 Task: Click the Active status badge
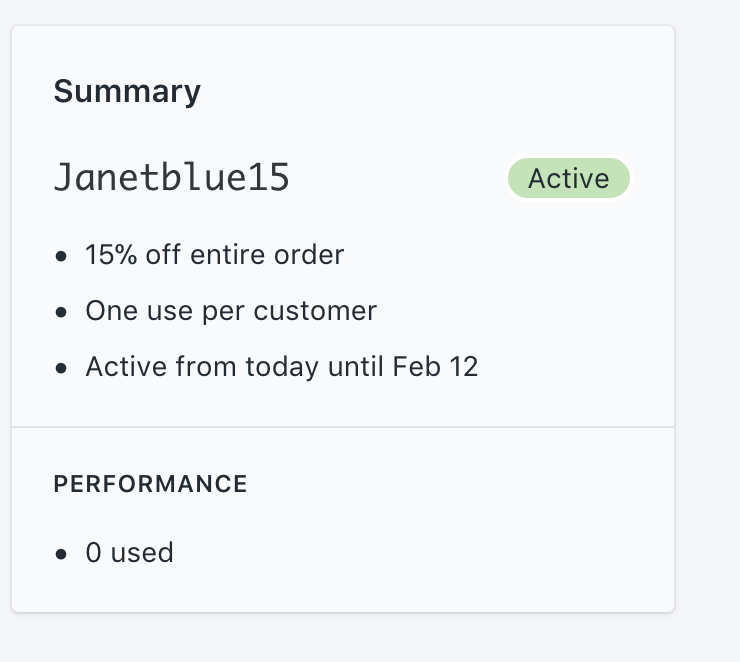click(569, 178)
